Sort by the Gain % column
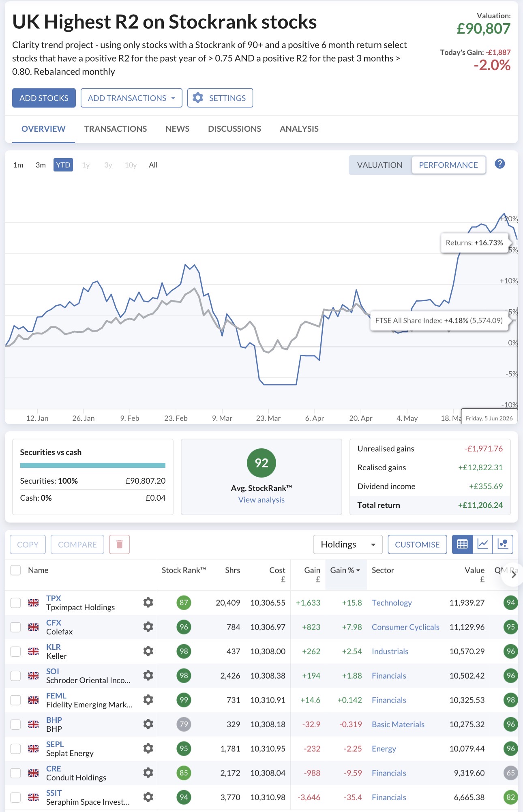The height and width of the screenshot is (812, 523). point(345,570)
